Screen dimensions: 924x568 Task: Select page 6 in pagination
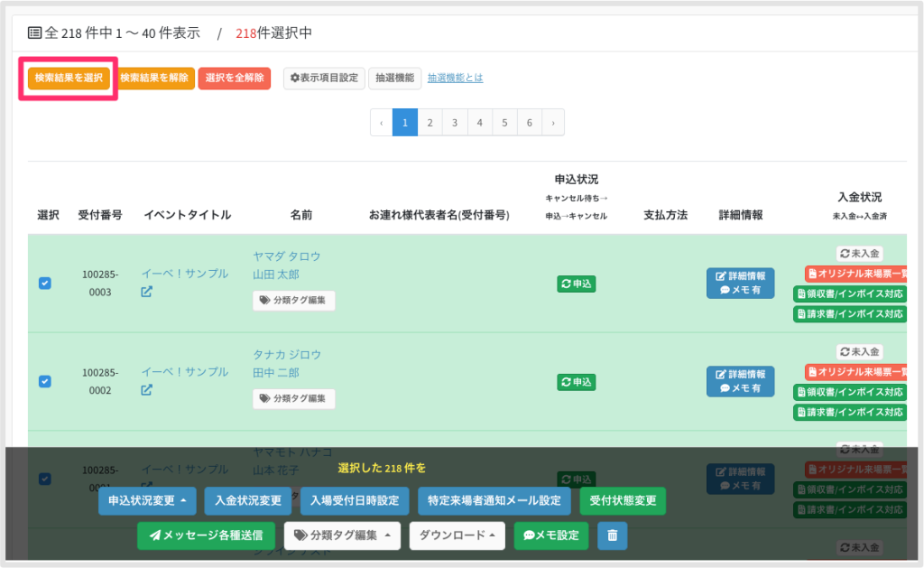click(529, 123)
